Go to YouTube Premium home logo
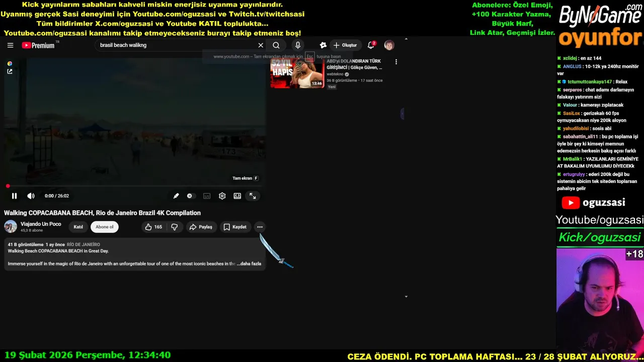 39,45
